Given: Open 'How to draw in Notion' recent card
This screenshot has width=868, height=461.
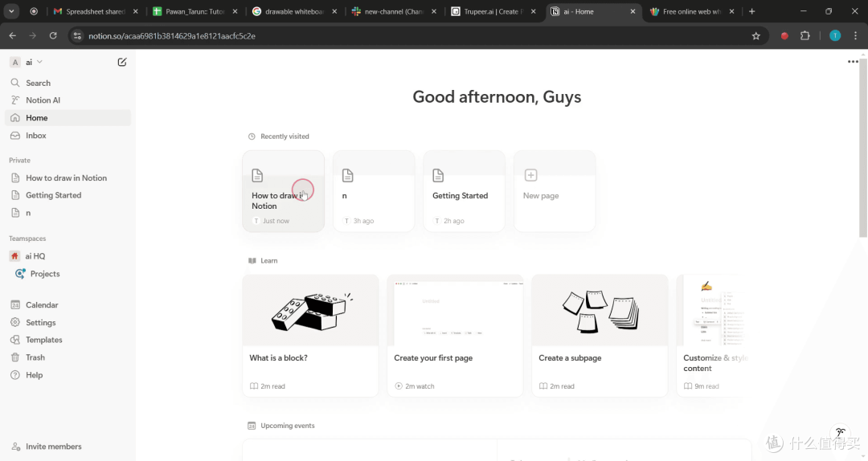Looking at the screenshot, I should 284,191.
